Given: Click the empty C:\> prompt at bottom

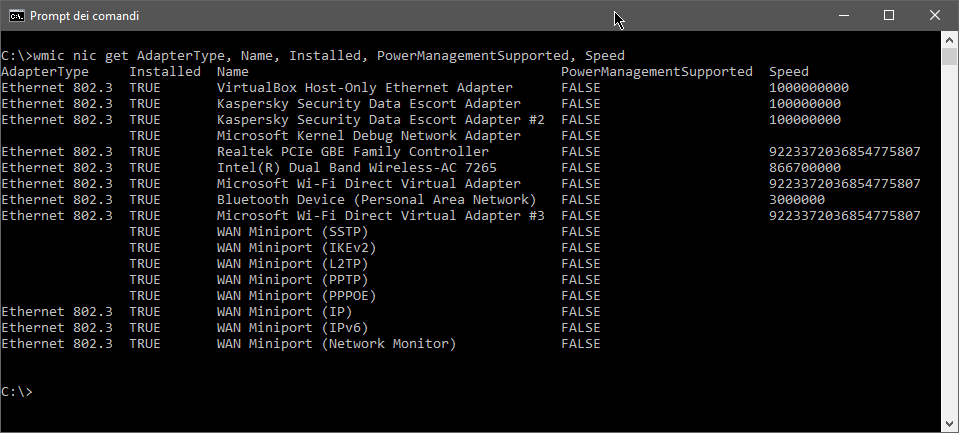Looking at the screenshot, I should 17,391.
